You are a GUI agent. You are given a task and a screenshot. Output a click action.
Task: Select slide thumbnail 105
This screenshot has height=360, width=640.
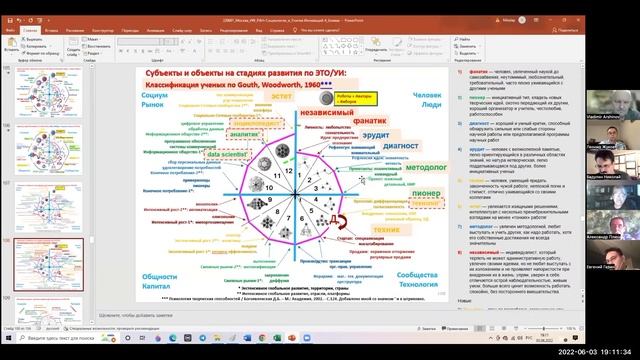pyautogui.click(x=49, y=93)
